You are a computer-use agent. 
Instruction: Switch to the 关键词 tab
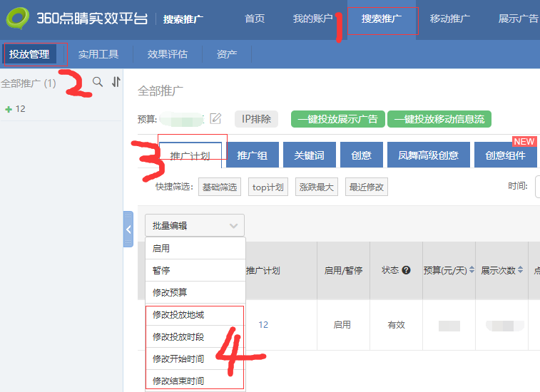pos(309,155)
